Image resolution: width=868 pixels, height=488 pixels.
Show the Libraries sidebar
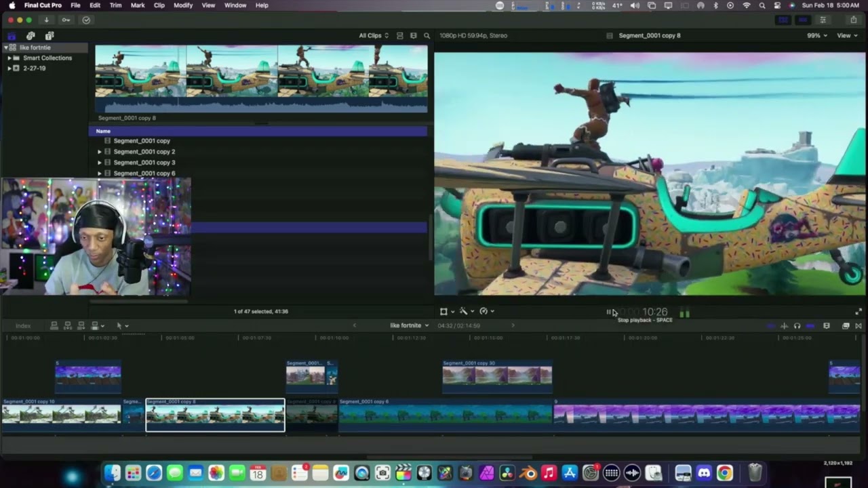tap(12, 35)
